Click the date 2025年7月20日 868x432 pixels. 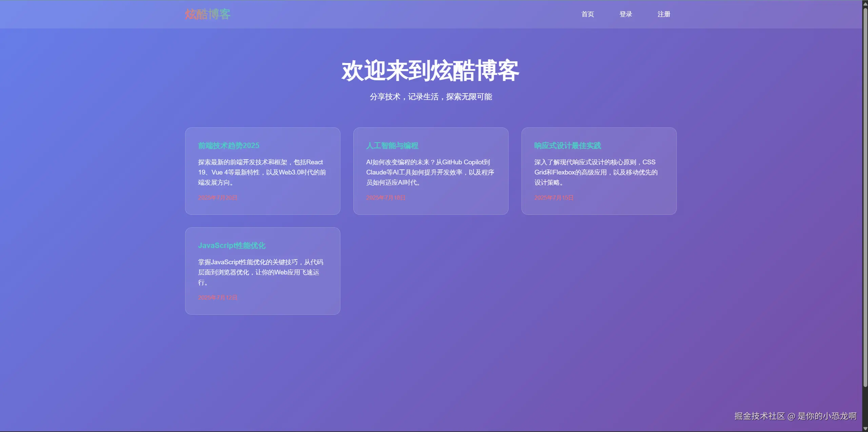tap(218, 198)
